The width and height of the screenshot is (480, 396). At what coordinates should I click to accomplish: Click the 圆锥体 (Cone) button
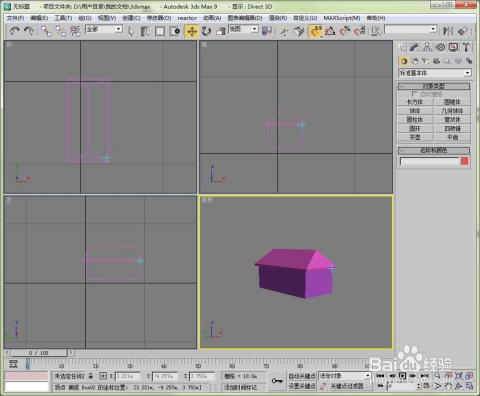click(452, 102)
